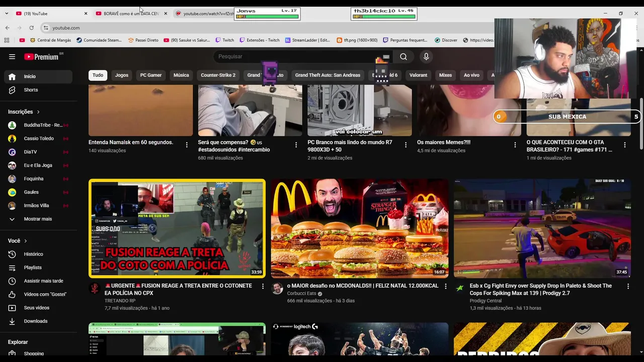Click Prodigy Central channel avatar
This screenshot has height=362, width=644.
pyautogui.click(x=460, y=288)
